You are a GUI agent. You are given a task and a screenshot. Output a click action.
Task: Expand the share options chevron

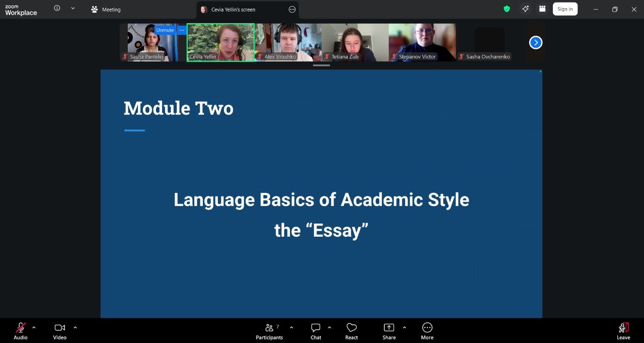[x=405, y=327]
